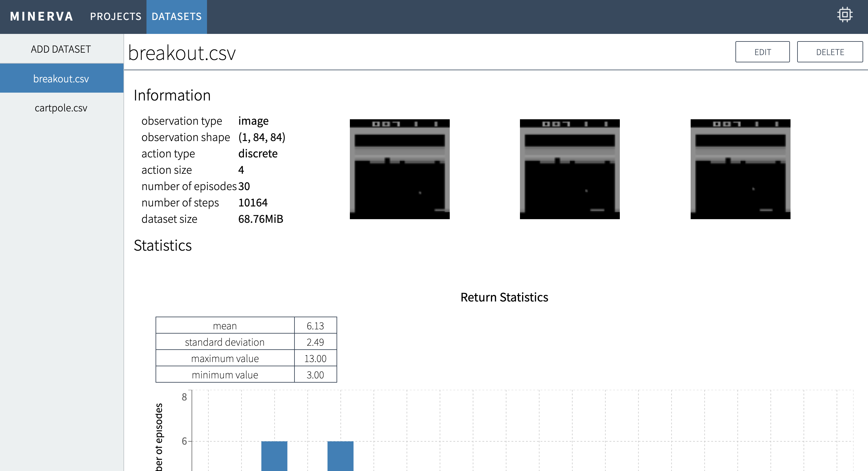Click the Information heading

[x=172, y=95]
